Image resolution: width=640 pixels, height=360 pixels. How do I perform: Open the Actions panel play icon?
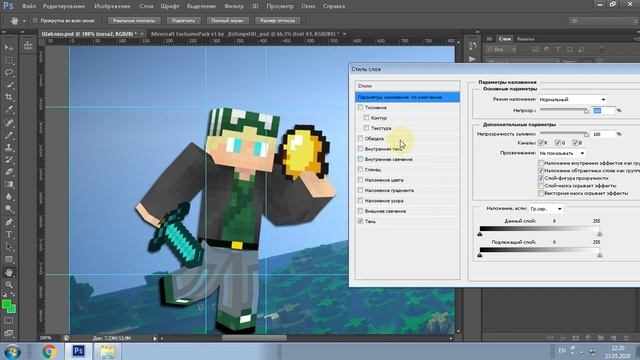click(x=473, y=59)
